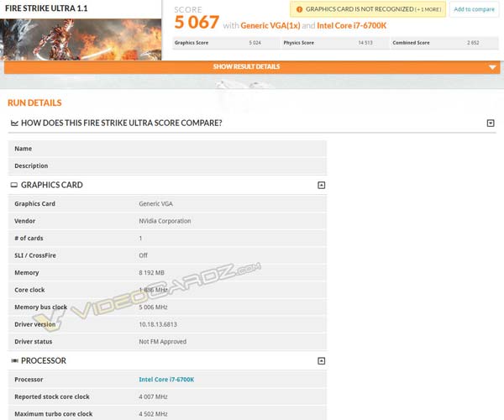
Task: Click the chip icon beside PROCESSOR heading
Action: (13, 361)
